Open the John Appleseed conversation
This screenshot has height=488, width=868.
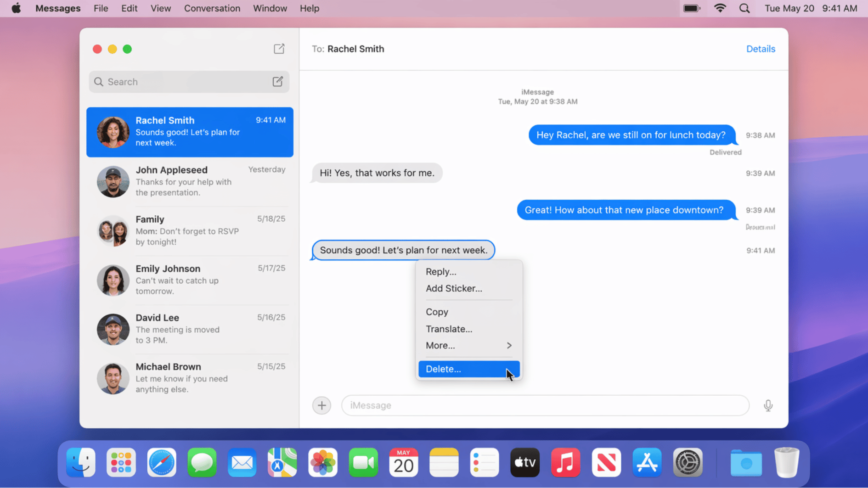click(x=190, y=181)
